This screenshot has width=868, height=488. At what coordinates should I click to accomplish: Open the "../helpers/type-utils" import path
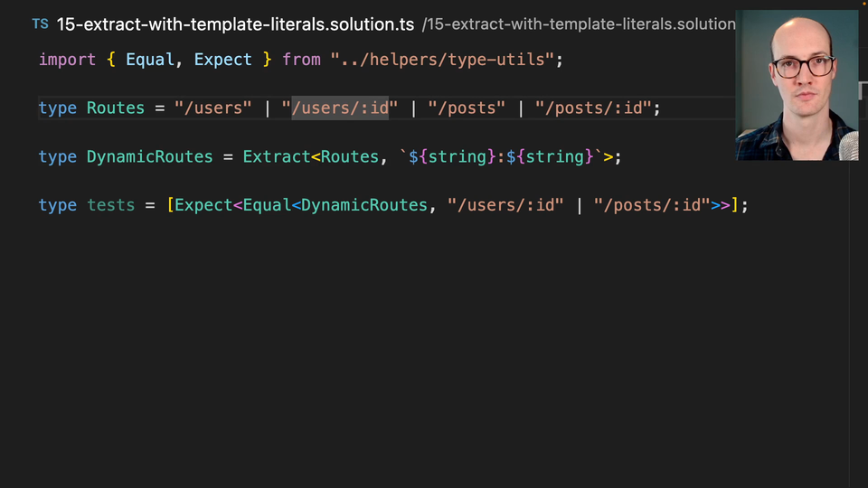point(447,60)
